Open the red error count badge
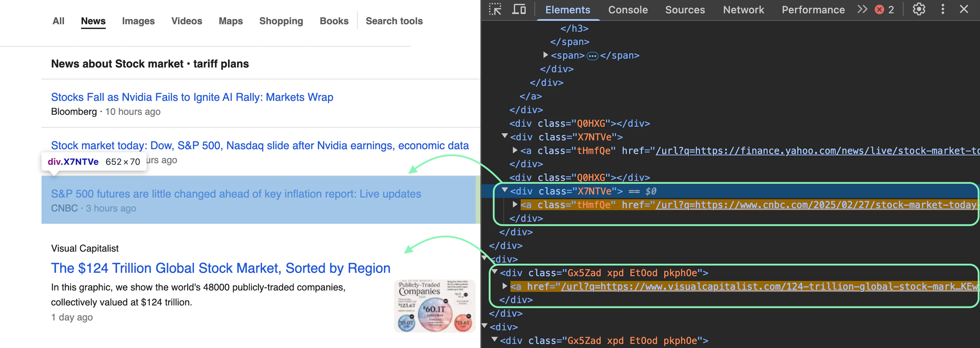The width and height of the screenshot is (980, 348). point(885,9)
